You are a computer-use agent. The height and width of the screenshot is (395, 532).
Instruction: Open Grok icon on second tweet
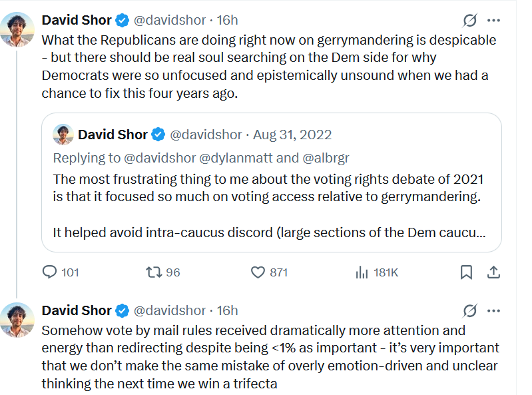point(470,310)
